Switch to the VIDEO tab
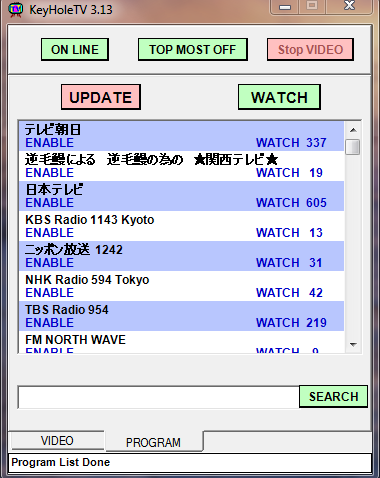 pos(57,441)
